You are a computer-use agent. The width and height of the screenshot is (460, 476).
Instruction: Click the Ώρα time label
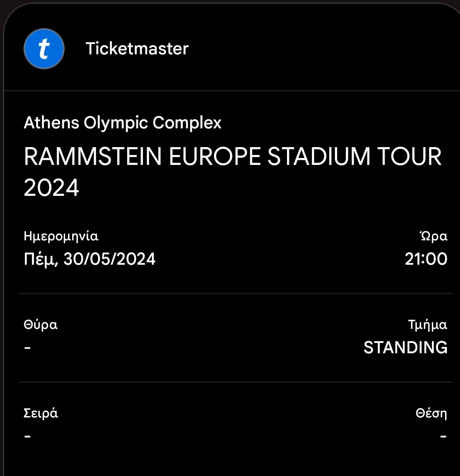click(x=433, y=237)
